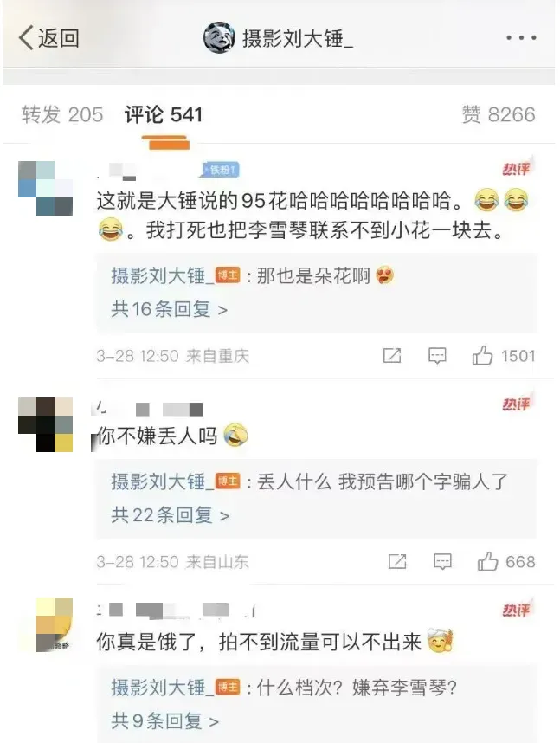
Task: Tap the 返回 back arrow
Action: pyautogui.click(x=48, y=38)
